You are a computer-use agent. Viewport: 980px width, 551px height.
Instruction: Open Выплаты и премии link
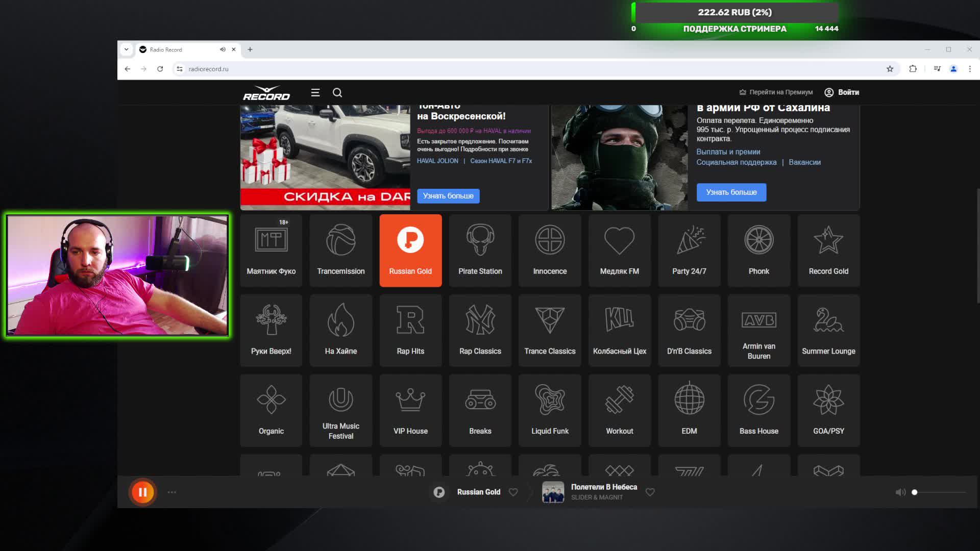[x=728, y=152]
